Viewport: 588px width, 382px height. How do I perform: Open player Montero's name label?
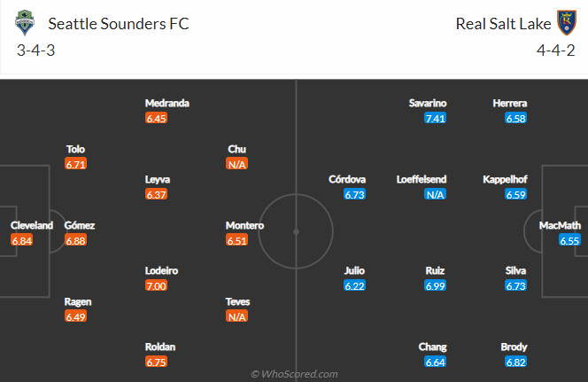click(x=245, y=225)
